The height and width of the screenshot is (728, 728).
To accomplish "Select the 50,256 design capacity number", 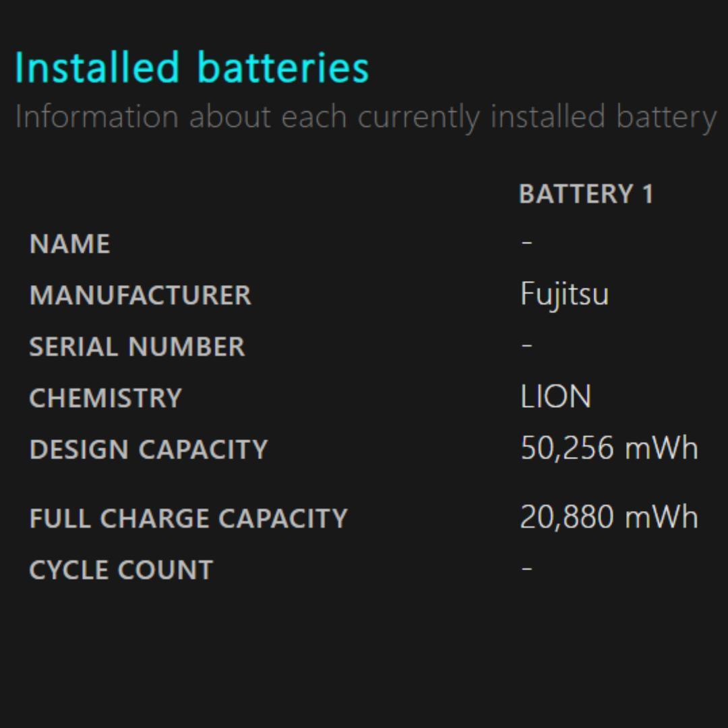I will coord(567,448).
